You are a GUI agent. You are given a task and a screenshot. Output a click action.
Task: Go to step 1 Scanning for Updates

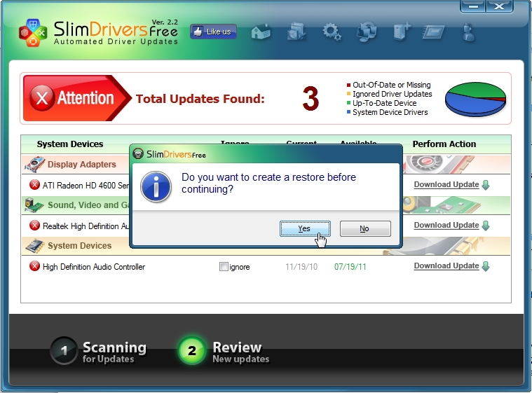(x=98, y=351)
